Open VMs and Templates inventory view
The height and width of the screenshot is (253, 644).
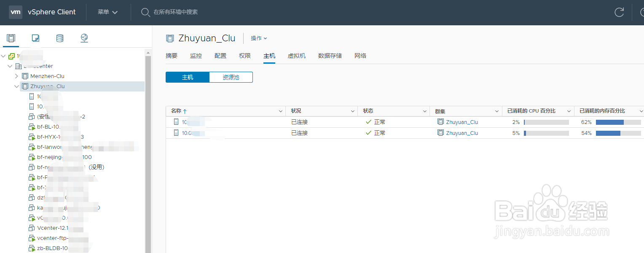point(35,38)
